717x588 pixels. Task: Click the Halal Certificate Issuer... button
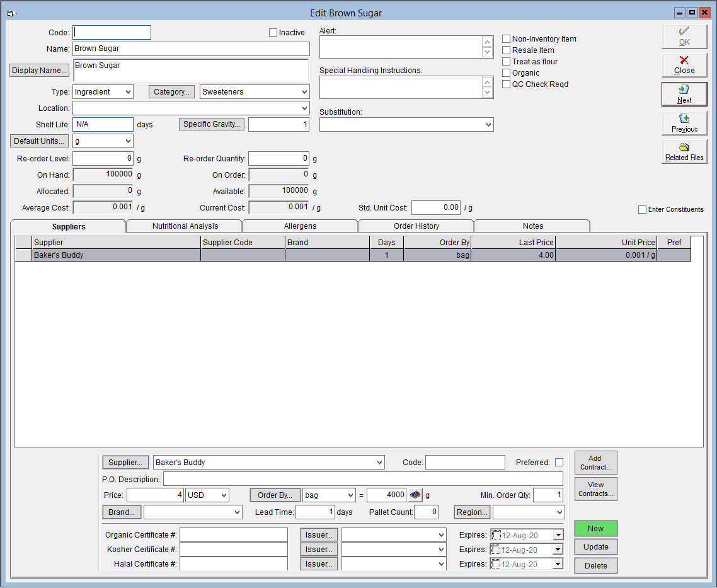click(319, 564)
